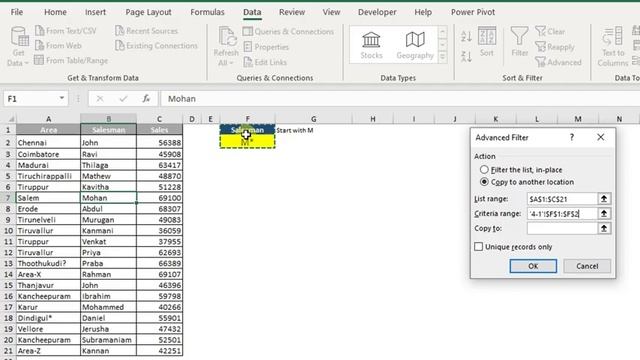Load data From Table/Range
Viewport: 640px width, 360px height.
coord(71,60)
